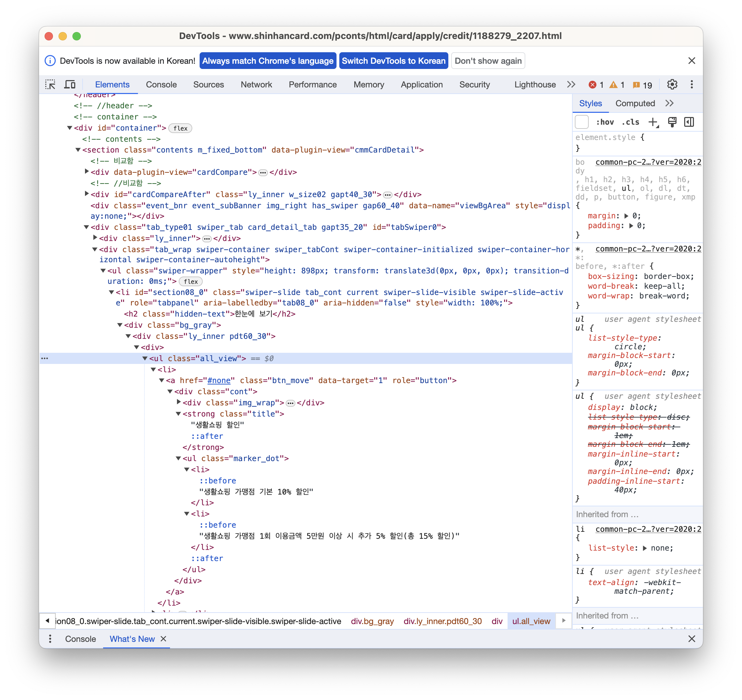Click the styles filter input box
Image resolution: width=742 pixels, height=700 pixels.
[x=582, y=122]
